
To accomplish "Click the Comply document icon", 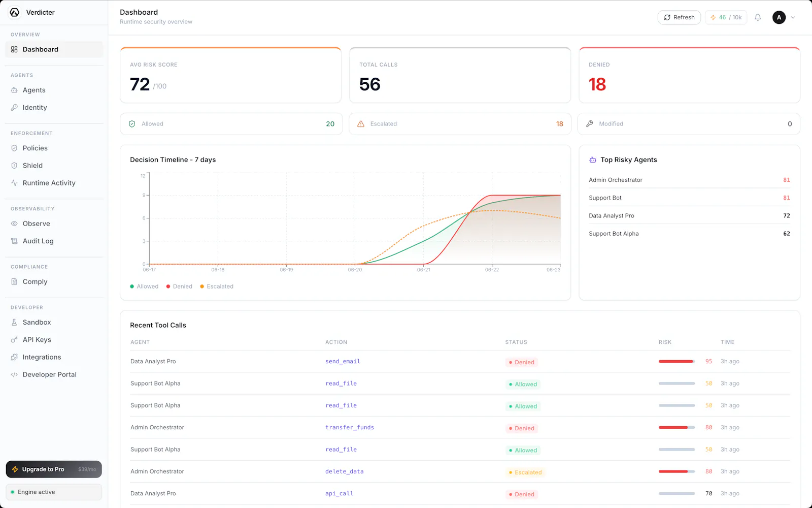I will pyautogui.click(x=14, y=281).
